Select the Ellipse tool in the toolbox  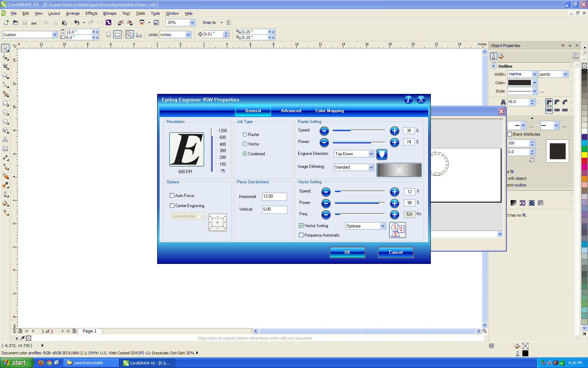(6, 113)
